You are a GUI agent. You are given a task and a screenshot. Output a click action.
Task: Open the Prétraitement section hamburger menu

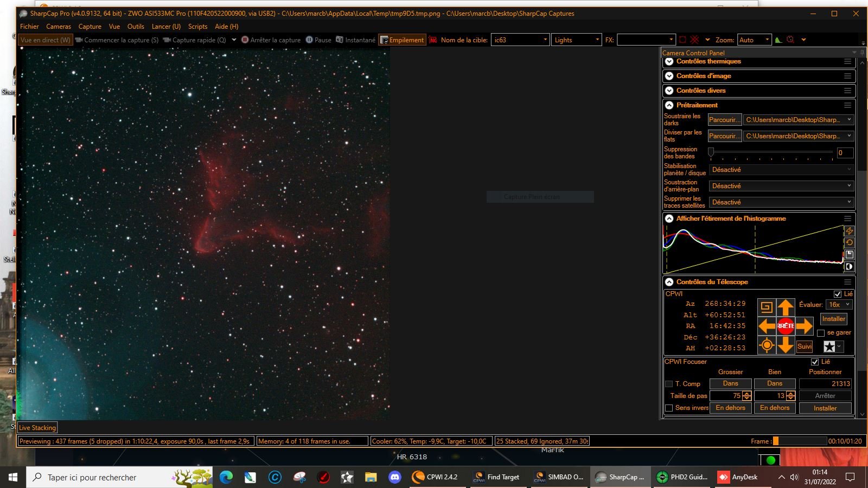pos(847,105)
